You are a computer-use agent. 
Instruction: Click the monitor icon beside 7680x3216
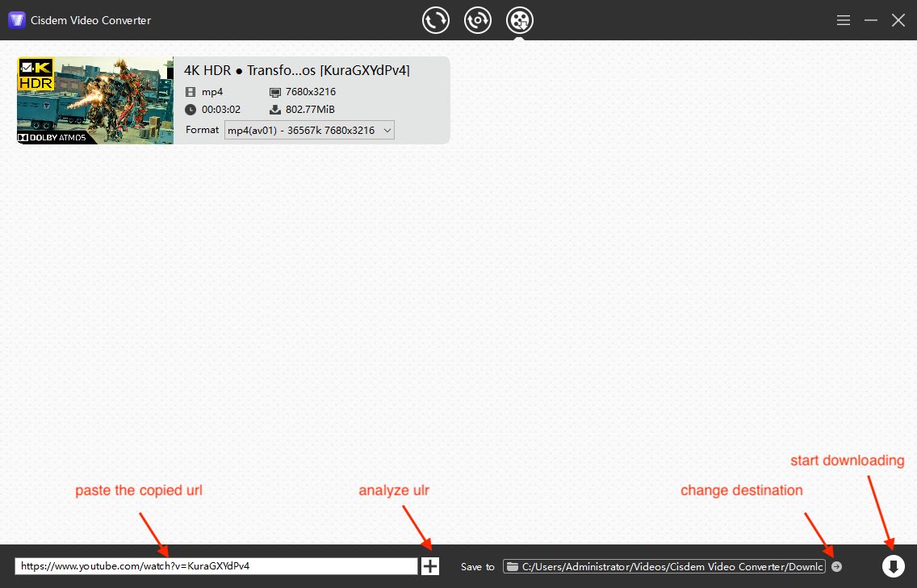pyautogui.click(x=275, y=92)
